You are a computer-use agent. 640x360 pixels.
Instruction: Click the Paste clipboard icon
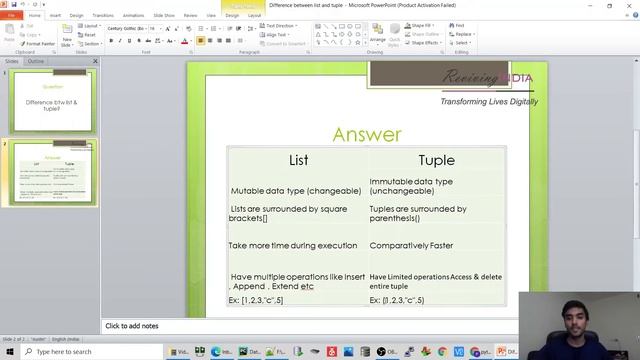9,33
